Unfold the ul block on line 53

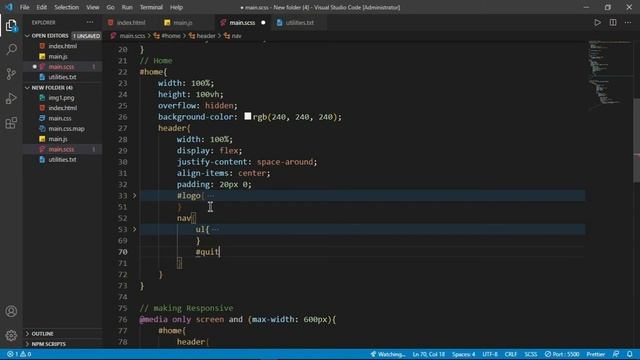pyautogui.click(x=134, y=229)
